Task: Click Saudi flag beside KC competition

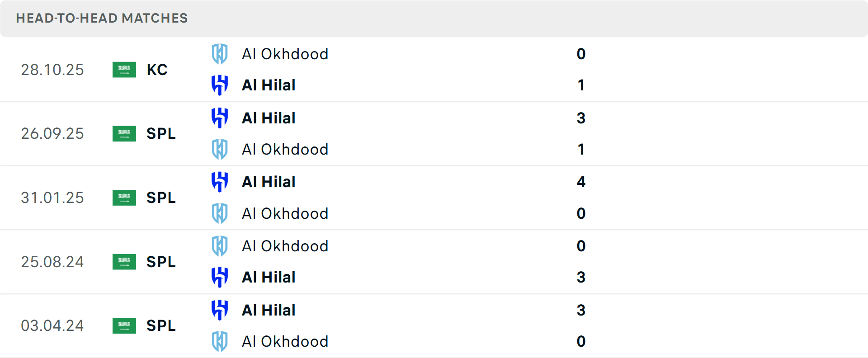Action: (x=124, y=70)
